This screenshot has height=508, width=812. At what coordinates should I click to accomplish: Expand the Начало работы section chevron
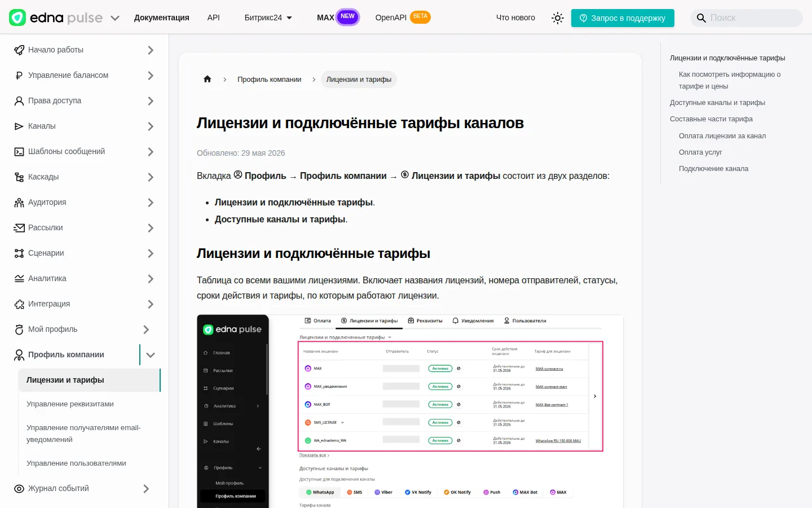[151, 50]
